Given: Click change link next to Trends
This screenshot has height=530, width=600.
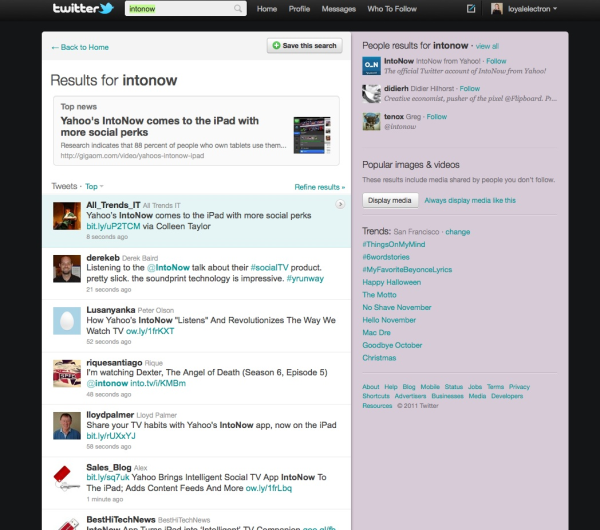Looking at the screenshot, I should pos(457,231).
